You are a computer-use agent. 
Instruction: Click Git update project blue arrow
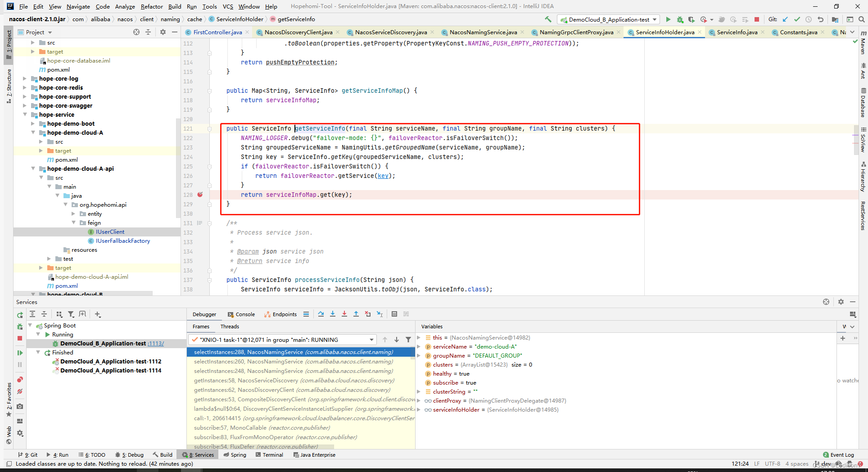point(785,19)
